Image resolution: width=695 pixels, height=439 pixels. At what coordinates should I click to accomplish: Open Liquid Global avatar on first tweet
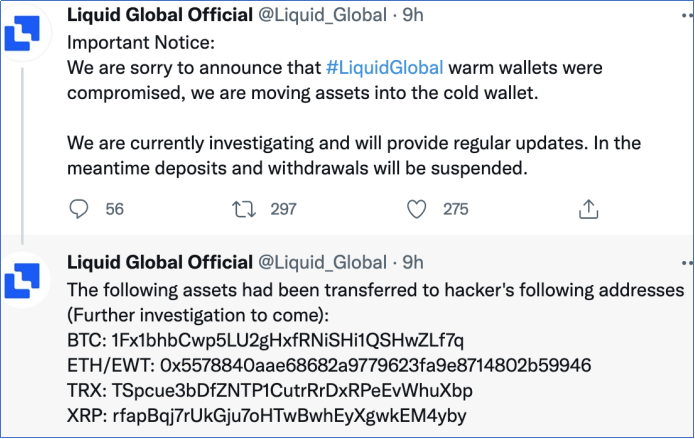(x=22, y=33)
